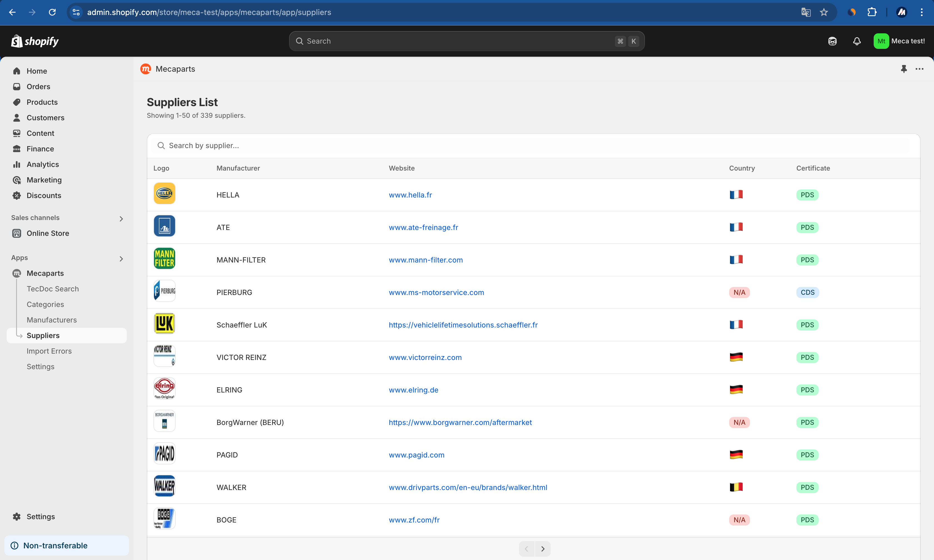The height and width of the screenshot is (560, 934).
Task: Bookmark this page with the star icon
Action: (824, 12)
